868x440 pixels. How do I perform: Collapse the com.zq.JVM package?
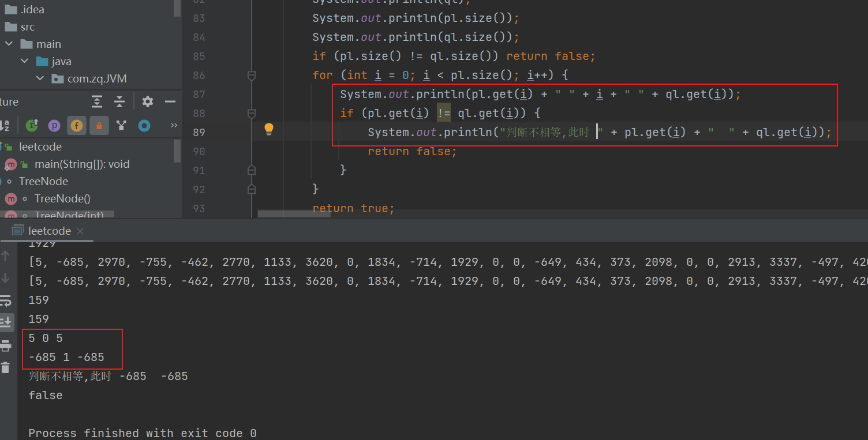[x=40, y=78]
